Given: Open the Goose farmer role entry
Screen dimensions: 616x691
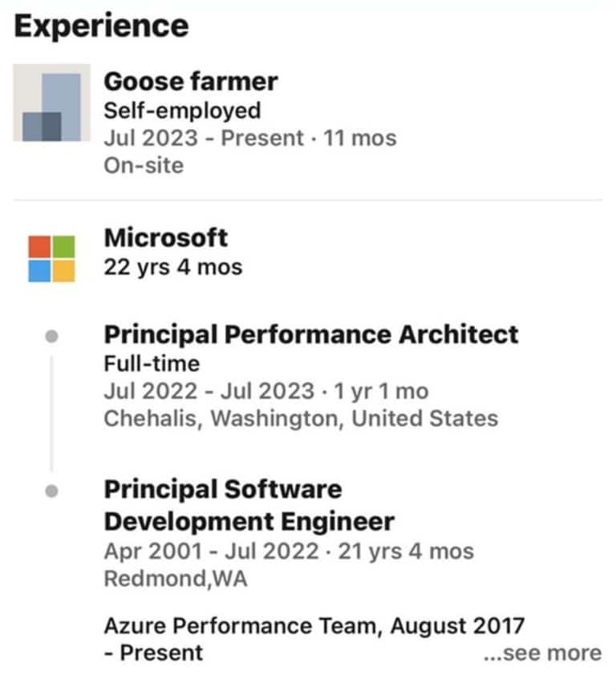Looking at the screenshot, I should pos(190,82).
